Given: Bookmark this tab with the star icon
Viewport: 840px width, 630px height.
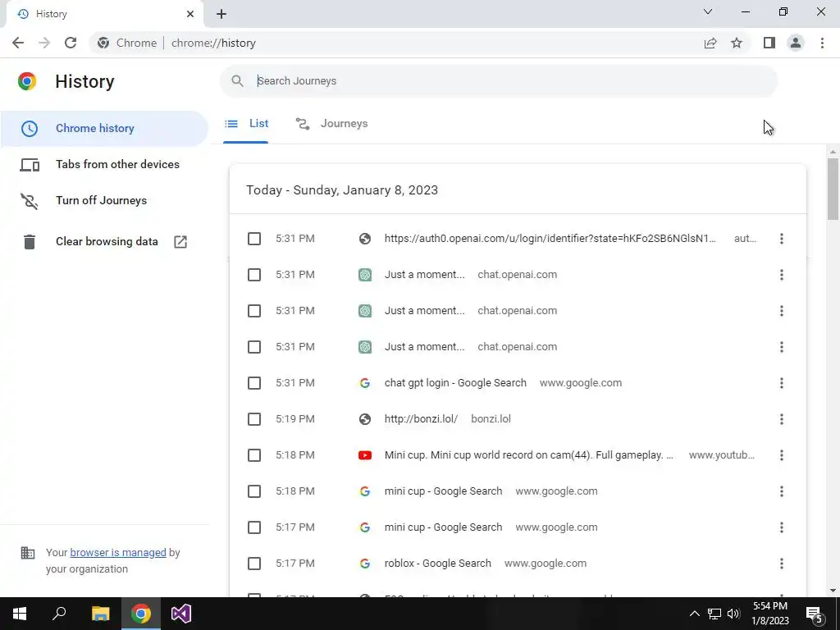Looking at the screenshot, I should pyautogui.click(x=737, y=43).
